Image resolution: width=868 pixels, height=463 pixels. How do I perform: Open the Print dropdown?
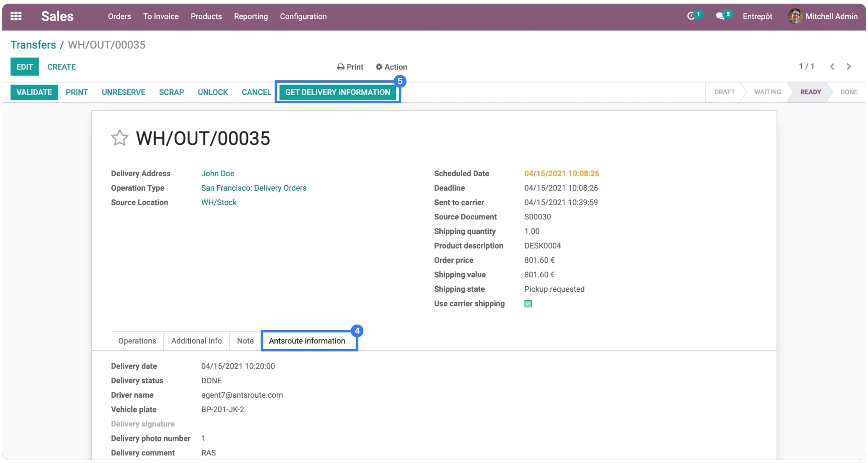pyautogui.click(x=350, y=67)
